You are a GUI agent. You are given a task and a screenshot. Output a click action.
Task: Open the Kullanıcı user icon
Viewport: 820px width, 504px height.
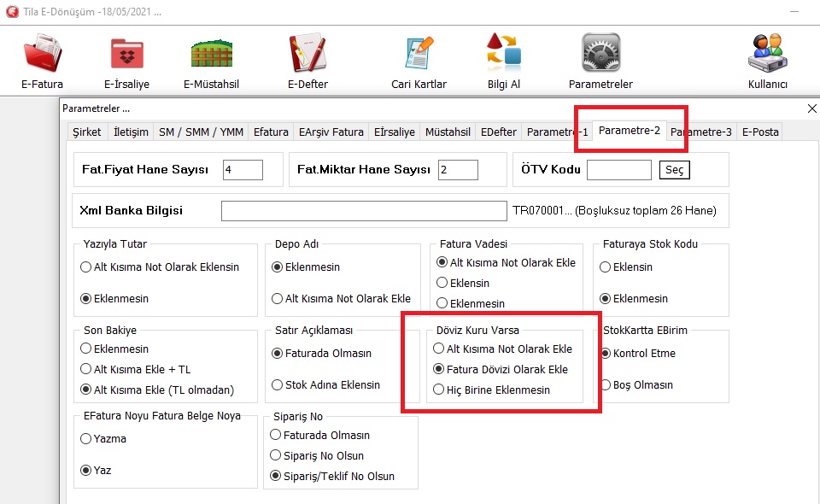(767, 54)
